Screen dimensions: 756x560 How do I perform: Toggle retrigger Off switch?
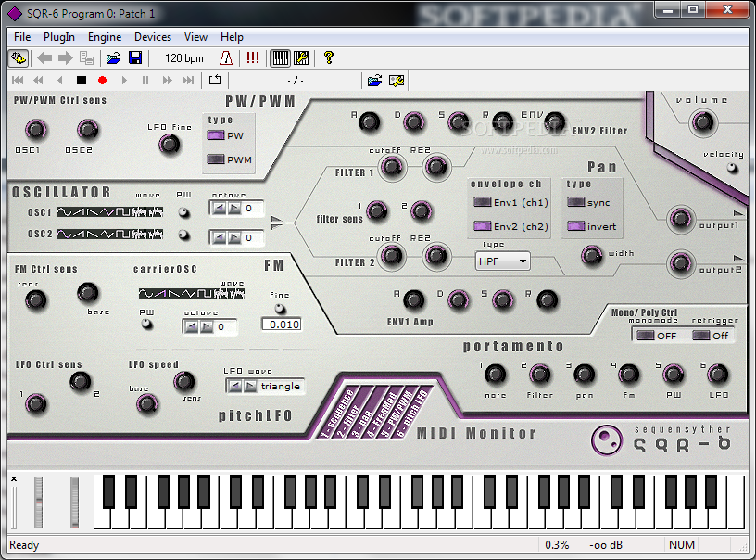[701, 336]
